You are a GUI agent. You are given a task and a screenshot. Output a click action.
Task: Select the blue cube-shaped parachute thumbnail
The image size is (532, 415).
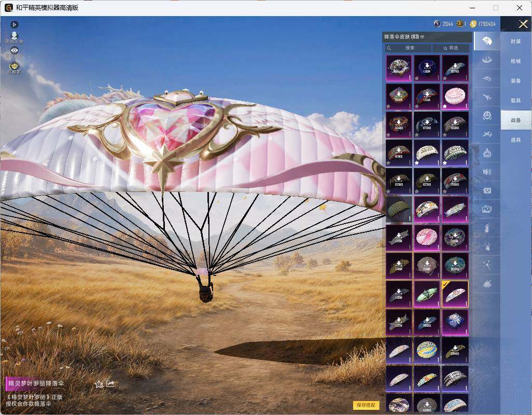click(x=455, y=322)
